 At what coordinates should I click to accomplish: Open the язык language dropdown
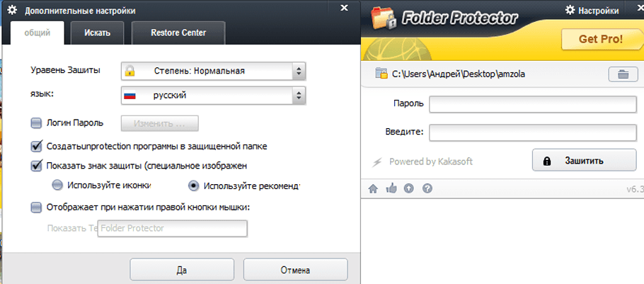click(214, 96)
